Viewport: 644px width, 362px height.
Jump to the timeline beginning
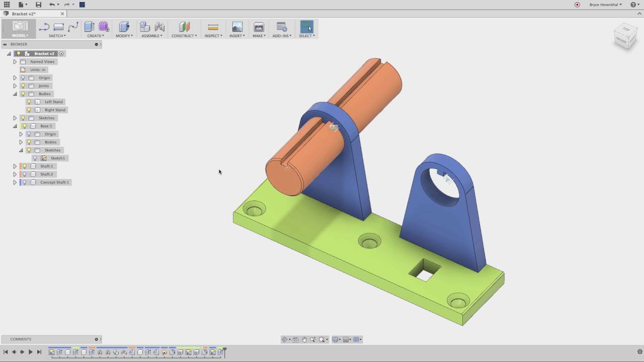6,352
